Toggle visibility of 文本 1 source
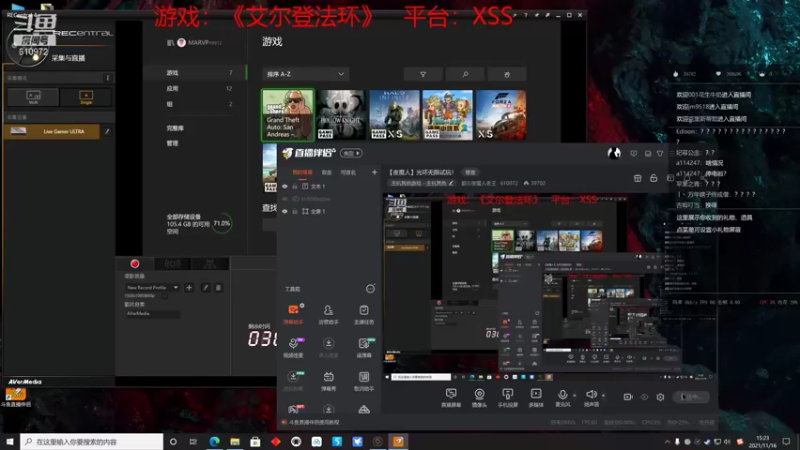Screen dimensions: 800x450 click(x=285, y=187)
